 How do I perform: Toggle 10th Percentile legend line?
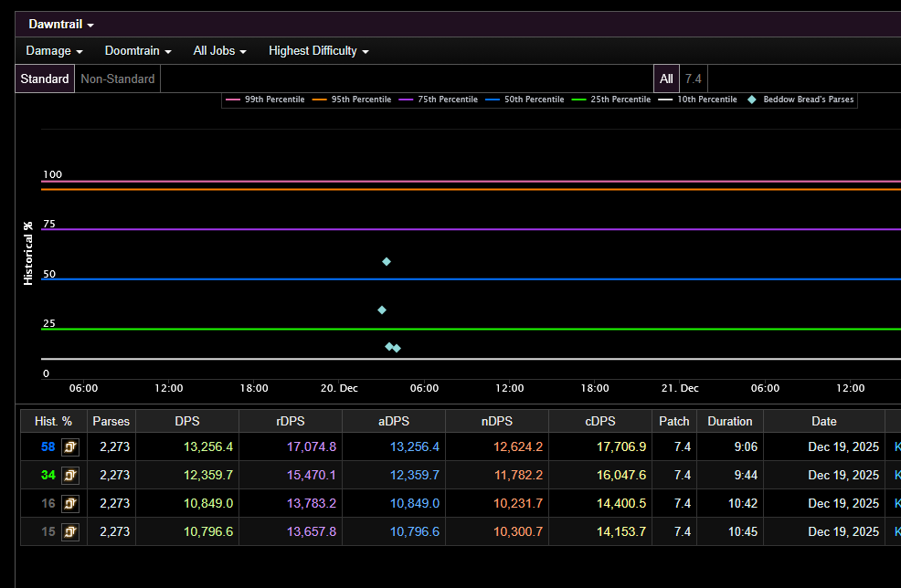point(697,100)
